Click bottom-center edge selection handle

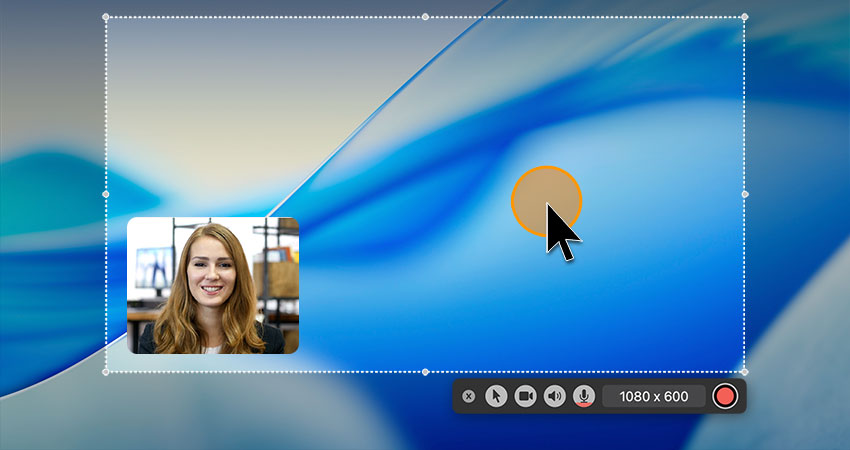(425, 371)
